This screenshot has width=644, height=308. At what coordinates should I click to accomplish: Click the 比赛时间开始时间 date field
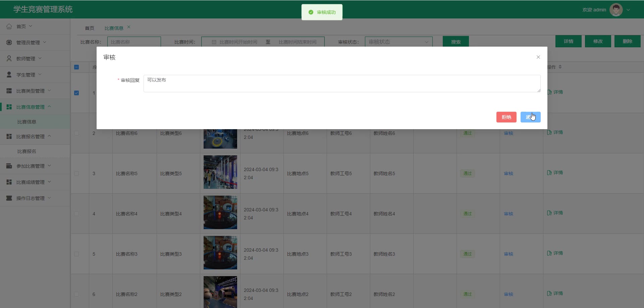click(x=238, y=42)
